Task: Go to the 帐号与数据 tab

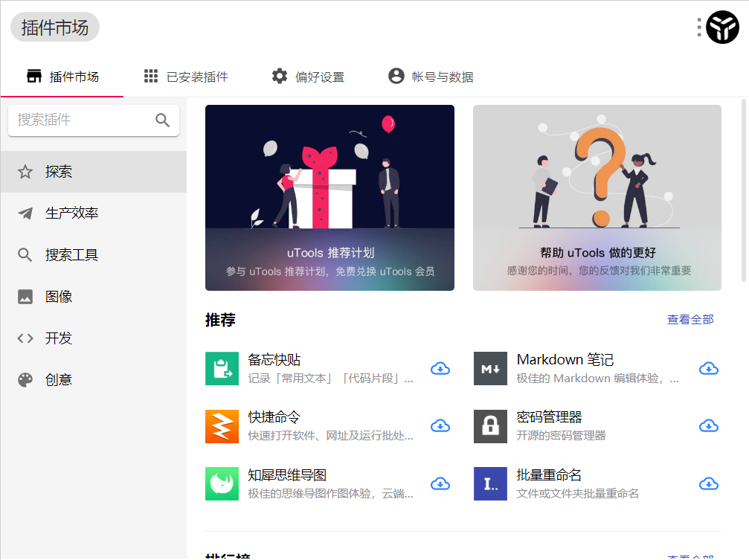Action: pyautogui.click(x=431, y=77)
